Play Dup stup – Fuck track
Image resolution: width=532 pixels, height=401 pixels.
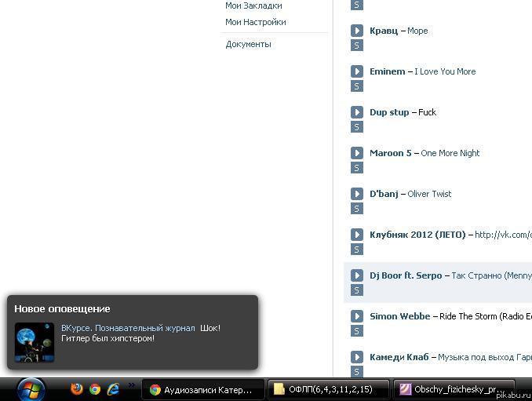pos(356,112)
